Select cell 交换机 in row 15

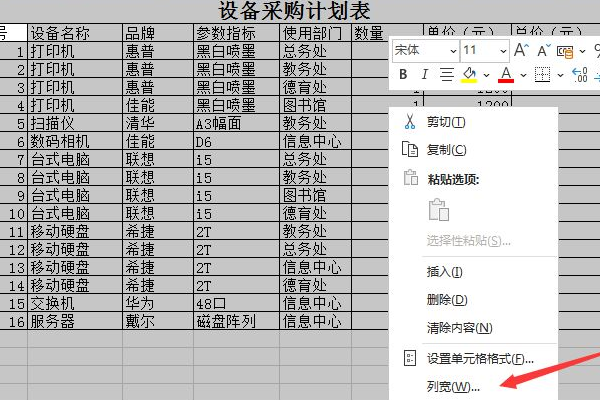(x=75, y=304)
